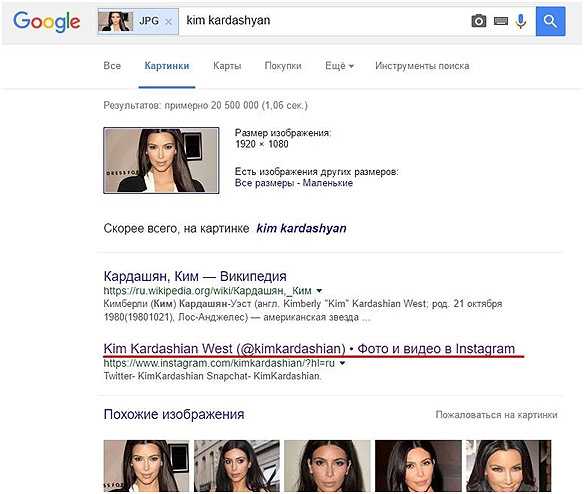
Task: Click uploaded JPG thumbnail in search box
Action: tap(115, 21)
